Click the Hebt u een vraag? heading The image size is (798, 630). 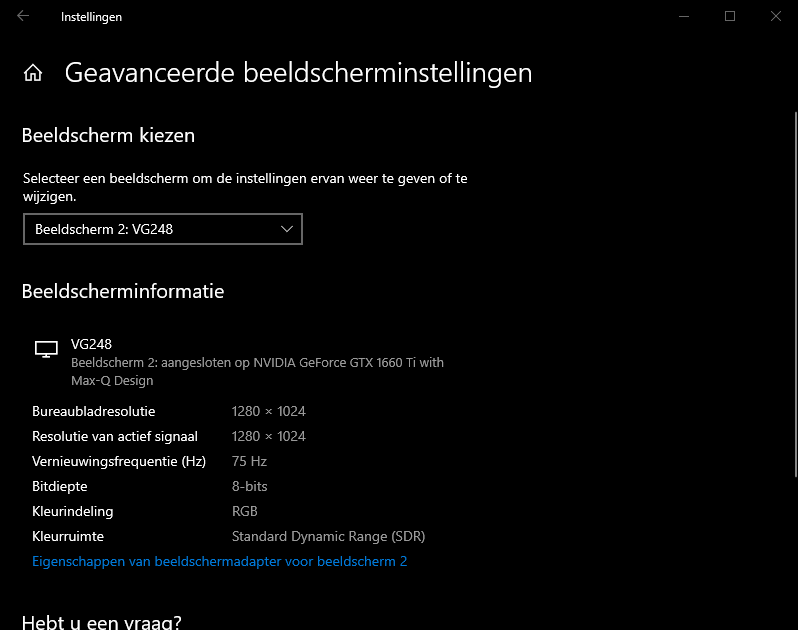[102, 622]
